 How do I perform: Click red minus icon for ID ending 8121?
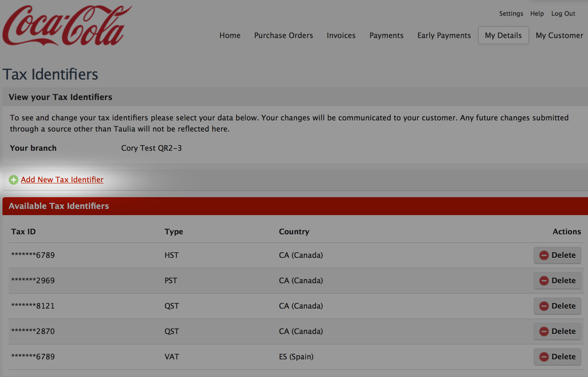pyautogui.click(x=544, y=306)
